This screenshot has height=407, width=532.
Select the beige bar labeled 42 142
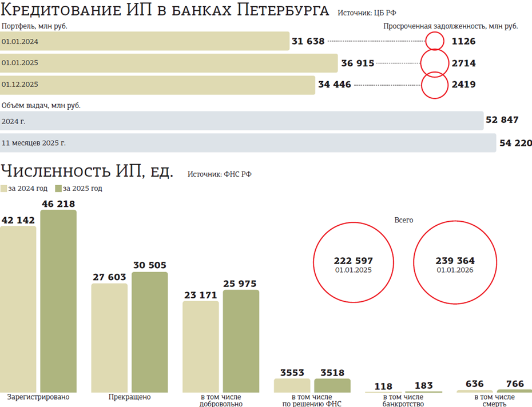coord(18,309)
